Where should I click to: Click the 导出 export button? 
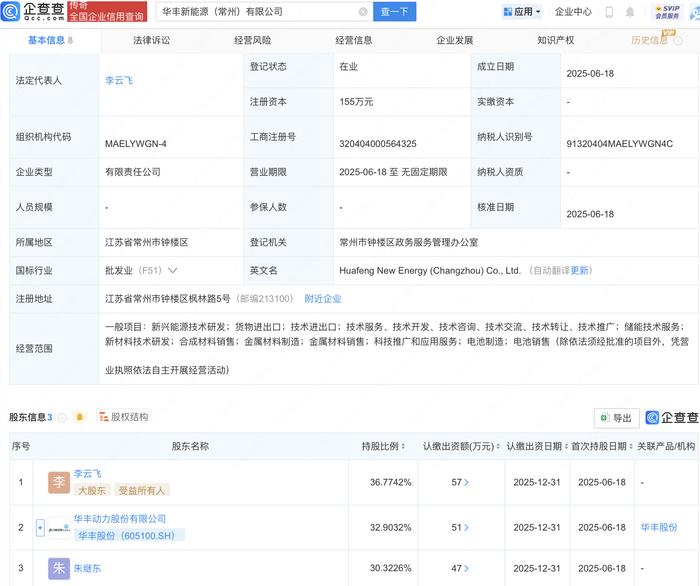pos(617,418)
